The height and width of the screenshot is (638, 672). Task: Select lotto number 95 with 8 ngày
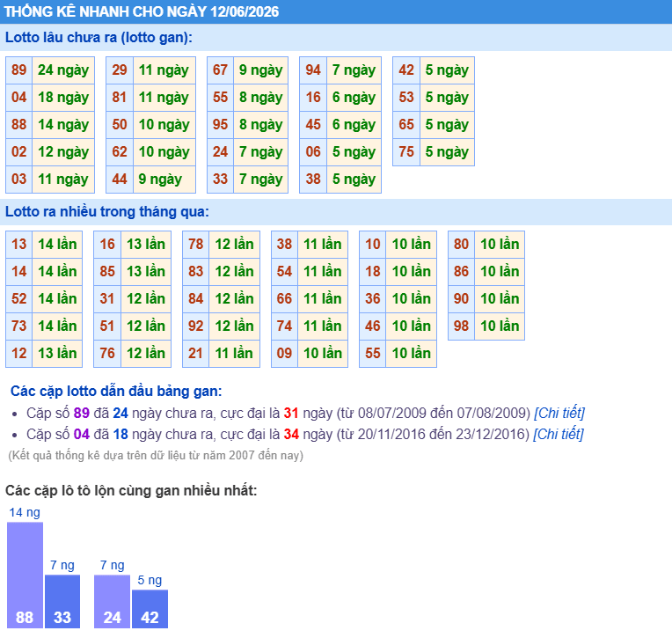click(220, 125)
